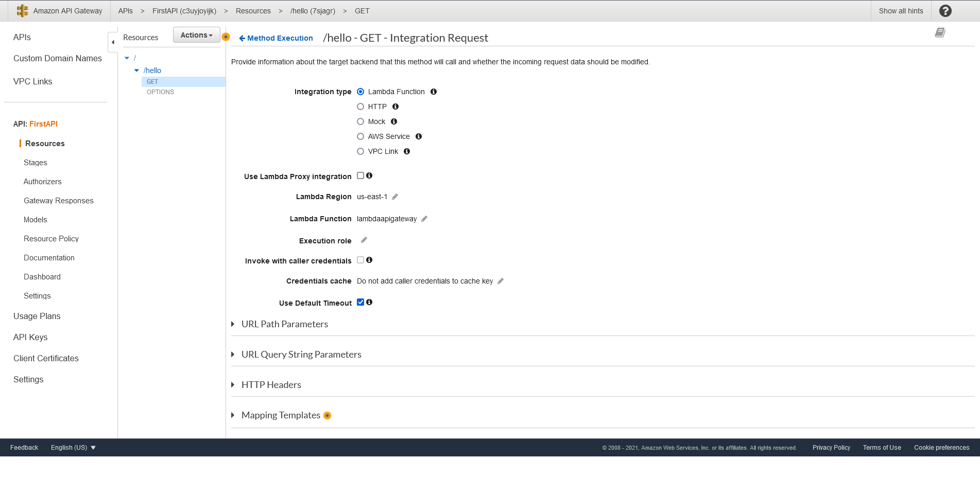Image resolution: width=980 pixels, height=477 pixels.
Task: Collapse the root / resource tree node
Action: (127, 58)
